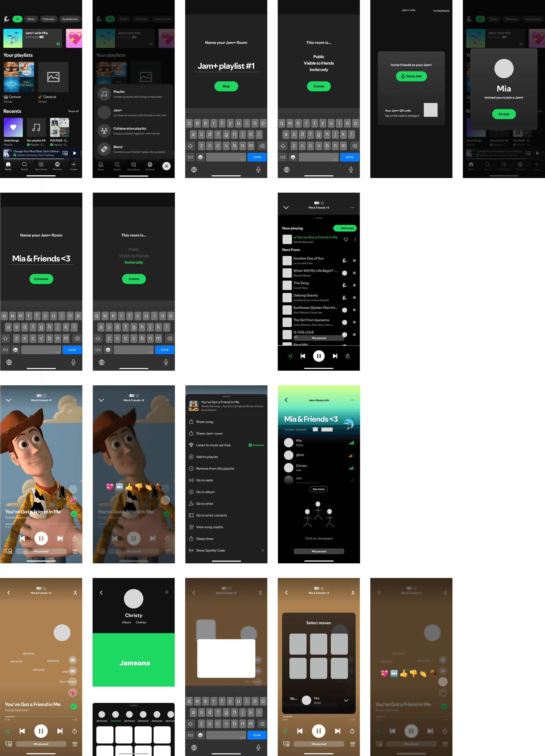Image resolution: width=545 pixels, height=756 pixels.
Task: Scrub the progress bar on the unblurred Woody player
Action: [x=41, y=524]
